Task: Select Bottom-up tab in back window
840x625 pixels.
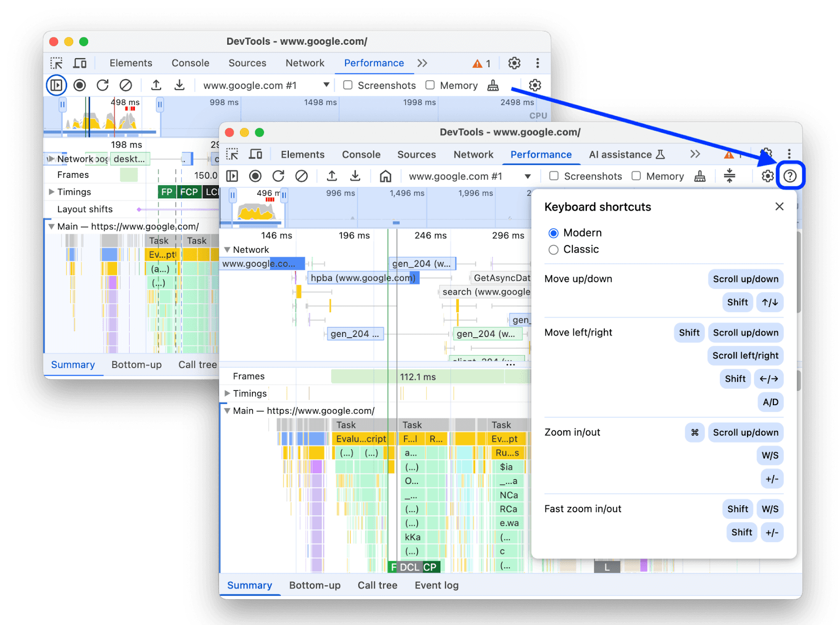Action: pos(136,365)
